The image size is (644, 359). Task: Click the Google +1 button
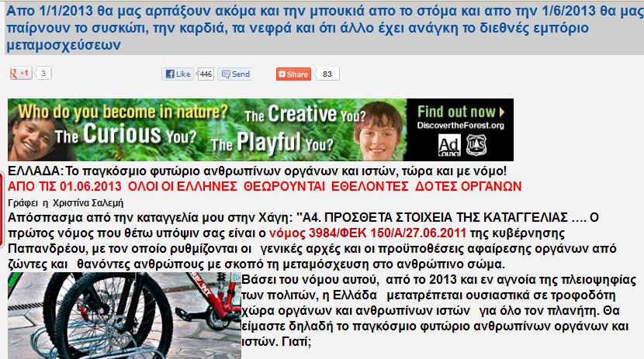[20, 74]
